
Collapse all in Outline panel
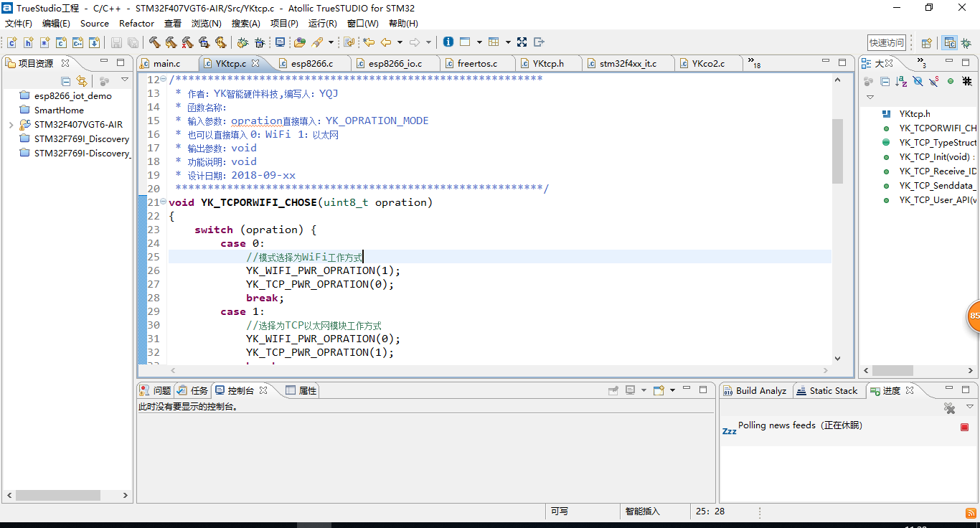click(x=885, y=81)
